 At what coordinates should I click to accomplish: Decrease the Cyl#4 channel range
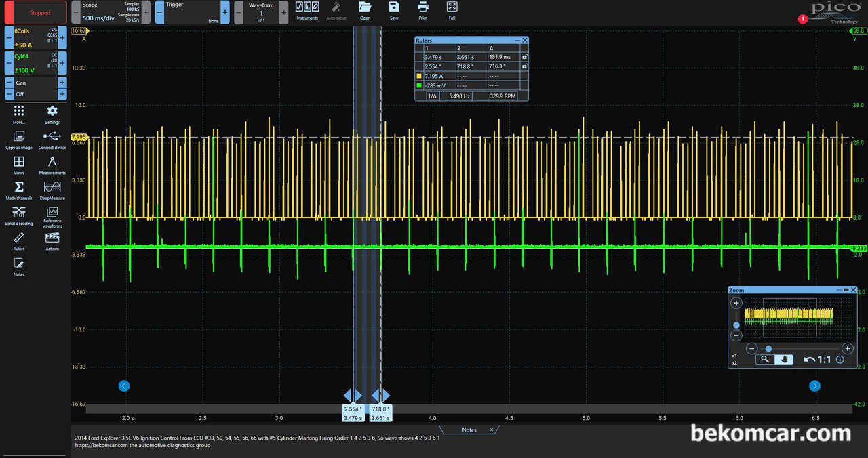9,63
